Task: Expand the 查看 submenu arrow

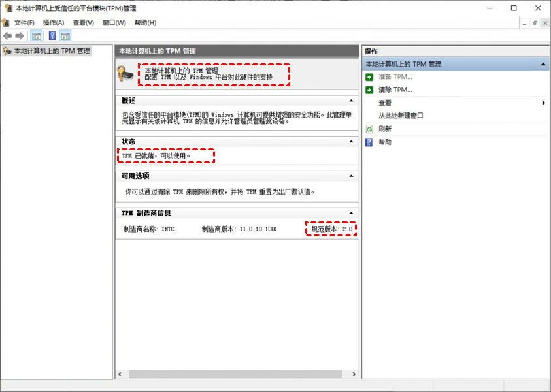Action: [544, 103]
